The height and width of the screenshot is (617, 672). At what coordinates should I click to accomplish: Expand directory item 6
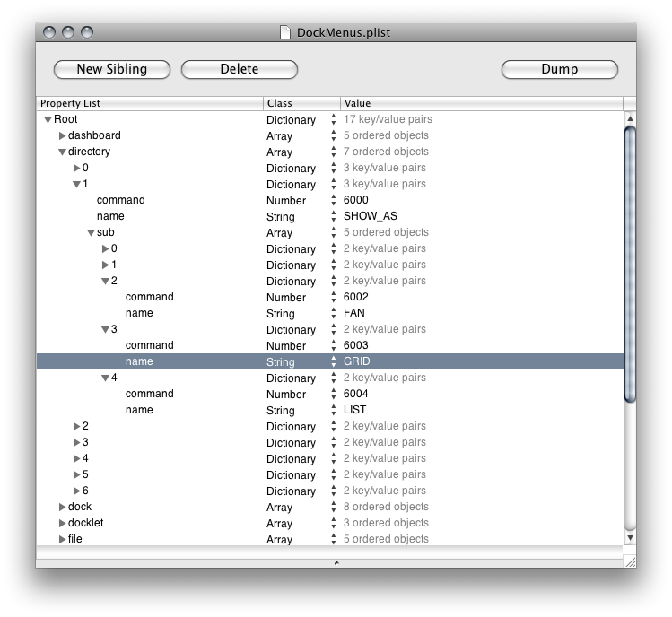tap(77, 491)
